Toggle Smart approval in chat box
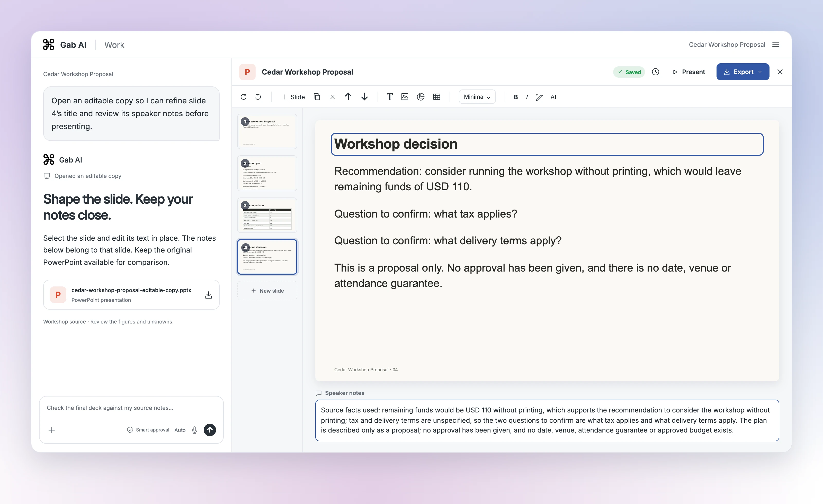The width and height of the screenshot is (823, 504). 148,430
